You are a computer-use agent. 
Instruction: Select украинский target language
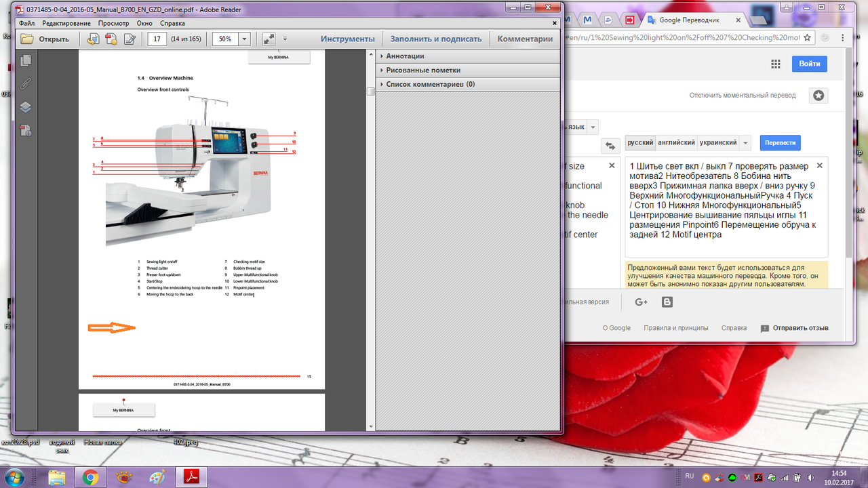[x=717, y=143]
